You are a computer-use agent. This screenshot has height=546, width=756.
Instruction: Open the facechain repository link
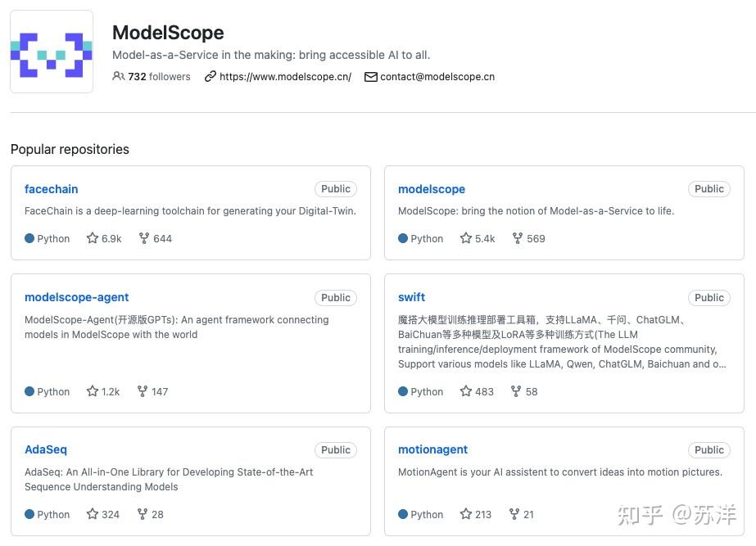click(x=52, y=189)
